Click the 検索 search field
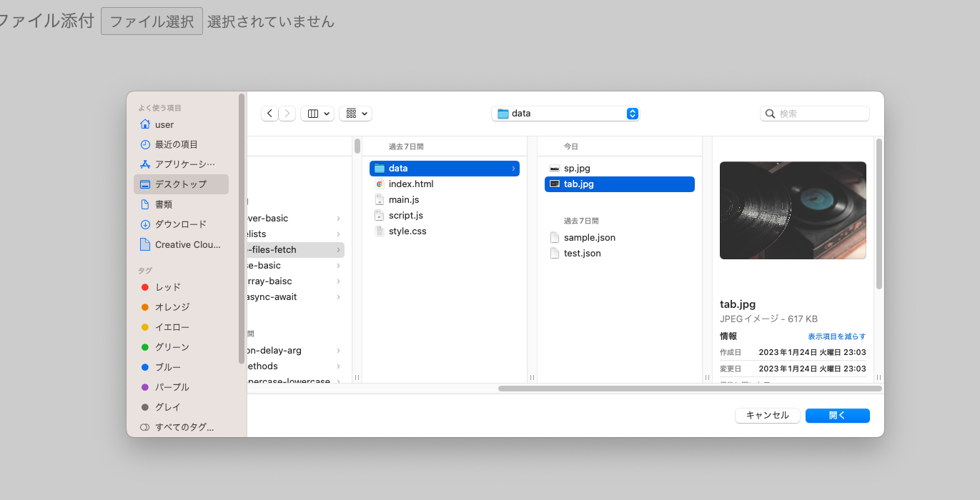 814,113
